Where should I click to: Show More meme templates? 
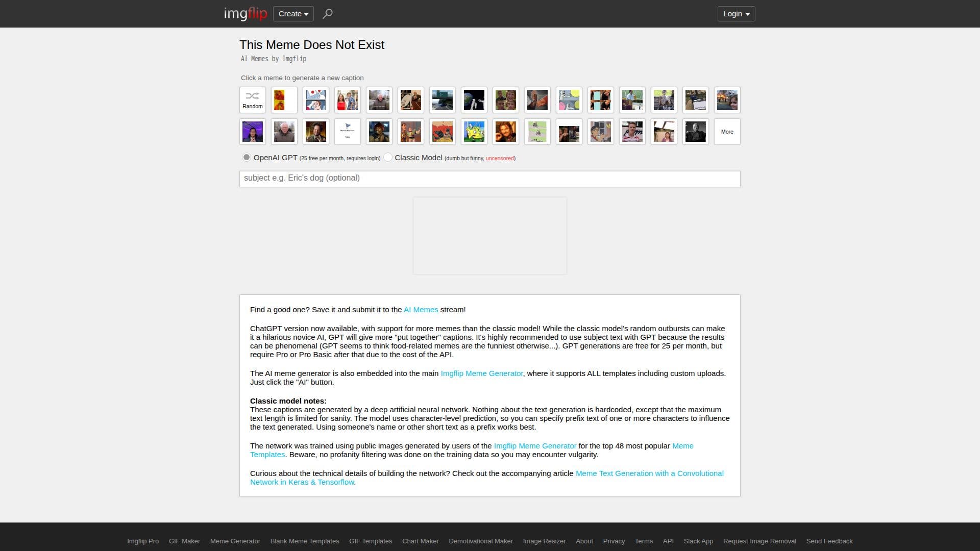tap(727, 132)
